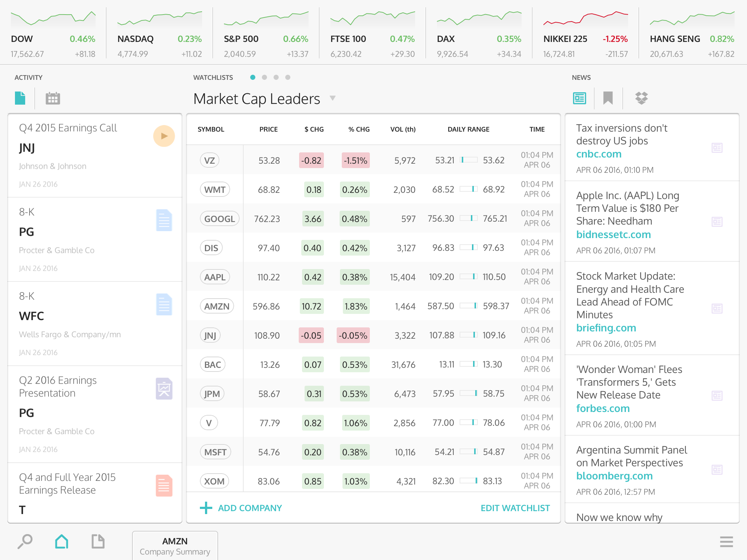Select the first watchlist page dot

coord(253,77)
